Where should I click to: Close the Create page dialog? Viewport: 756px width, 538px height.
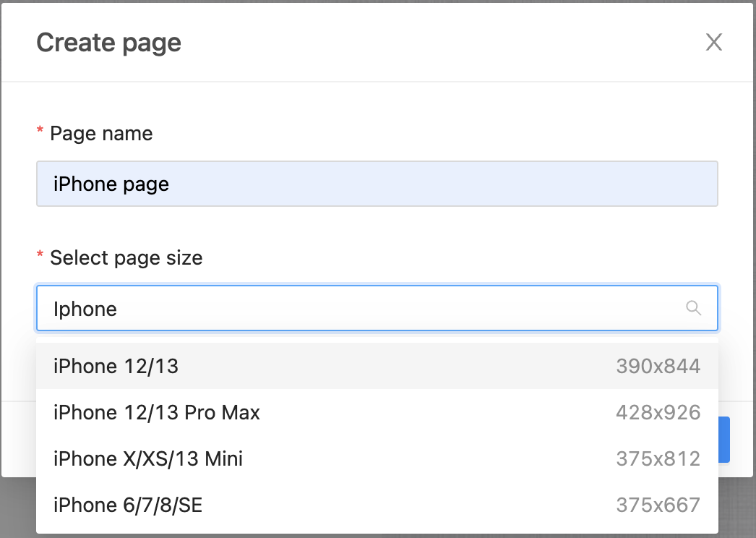(x=713, y=43)
